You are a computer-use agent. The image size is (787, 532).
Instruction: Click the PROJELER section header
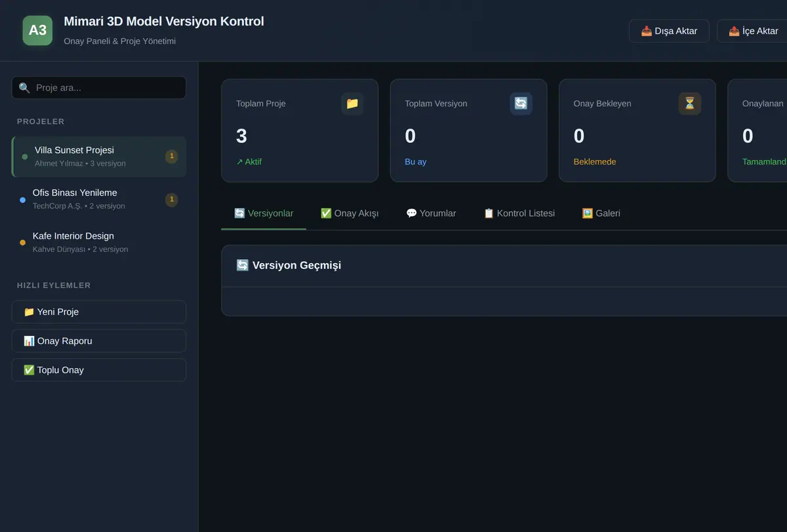point(41,121)
